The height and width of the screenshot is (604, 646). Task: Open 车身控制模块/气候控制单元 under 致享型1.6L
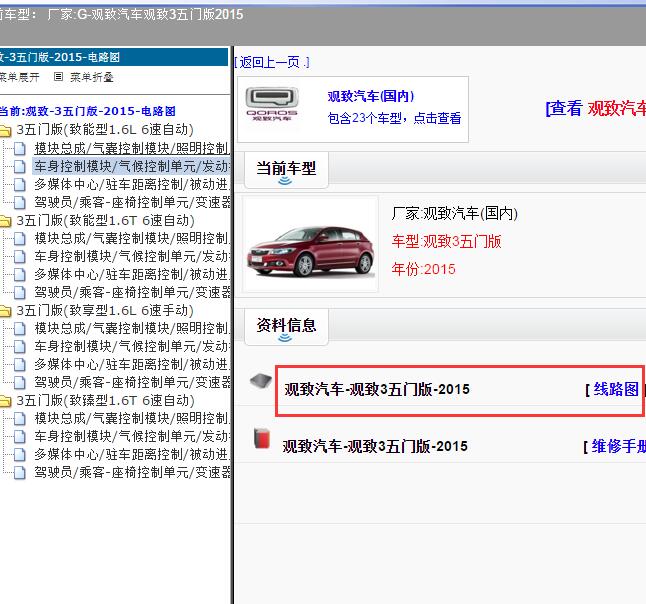132,346
